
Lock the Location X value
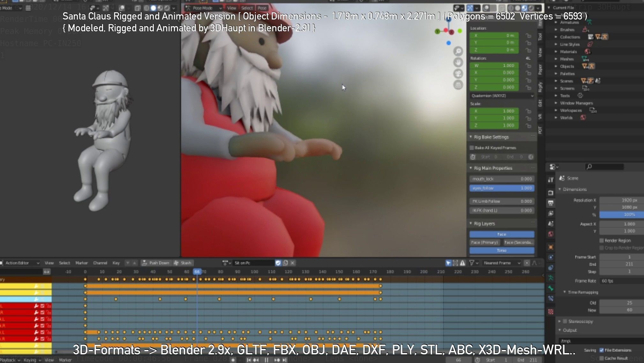528,35
